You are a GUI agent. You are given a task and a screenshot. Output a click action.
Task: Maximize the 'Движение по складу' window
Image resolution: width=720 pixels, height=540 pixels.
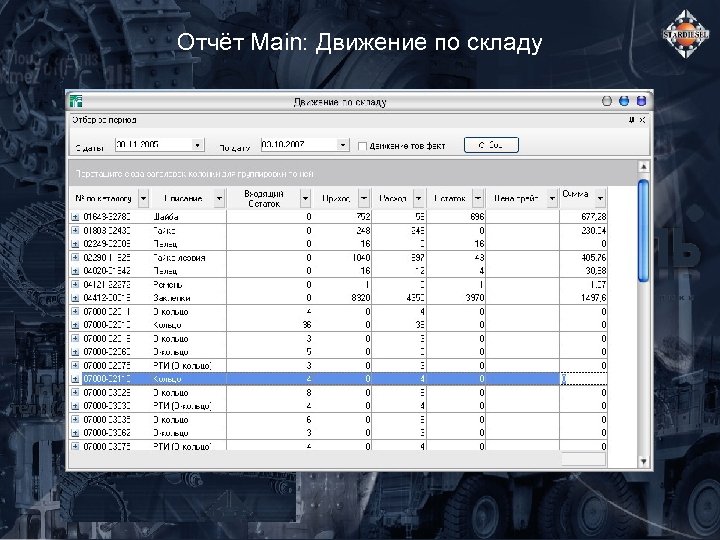[x=624, y=101]
